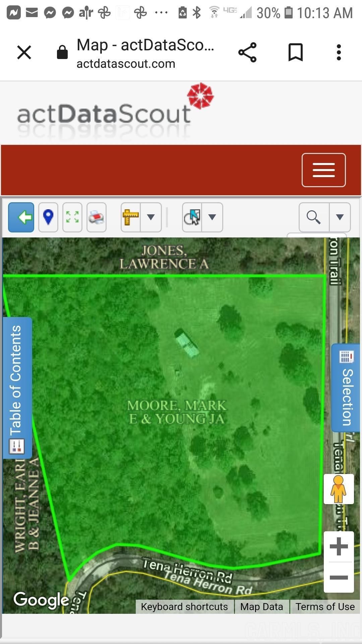Screen dimensions: 362x644
Task: Click the JONES, LAWRENCE A parcel label
Action: point(164,257)
